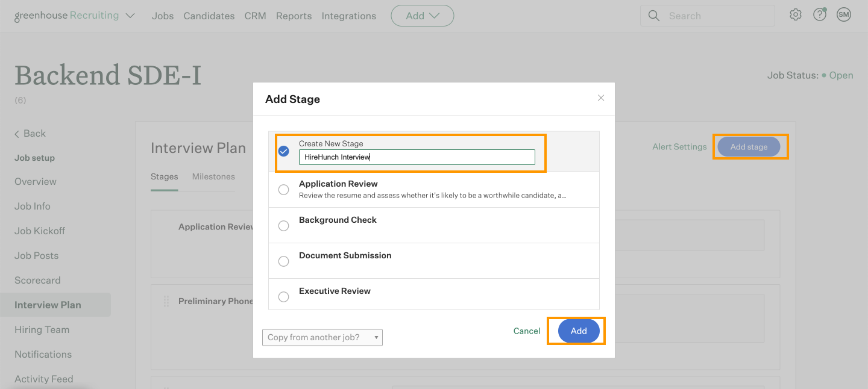Open the Jobs menu
The image size is (868, 389).
point(163,16)
